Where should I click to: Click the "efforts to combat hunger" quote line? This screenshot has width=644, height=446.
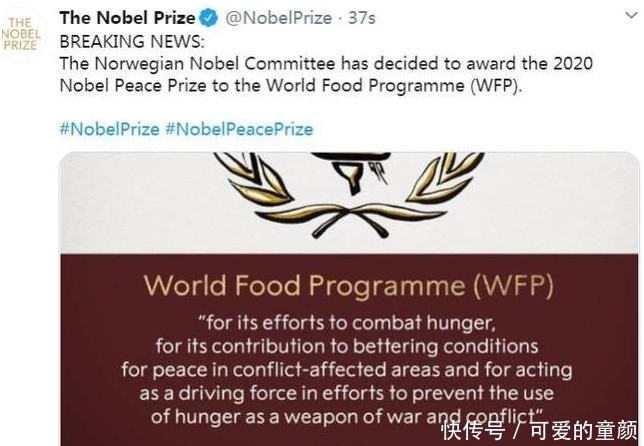347,322
